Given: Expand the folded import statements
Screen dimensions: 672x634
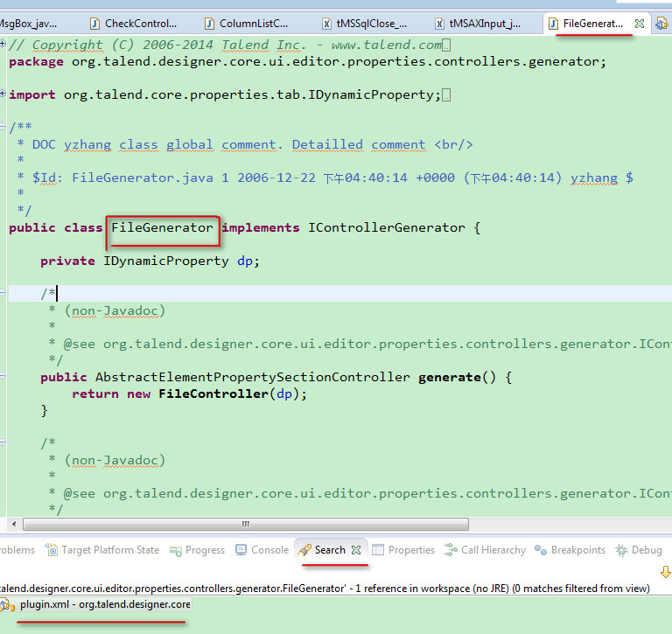Looking at the screenshot, I should tap(3, 94).
